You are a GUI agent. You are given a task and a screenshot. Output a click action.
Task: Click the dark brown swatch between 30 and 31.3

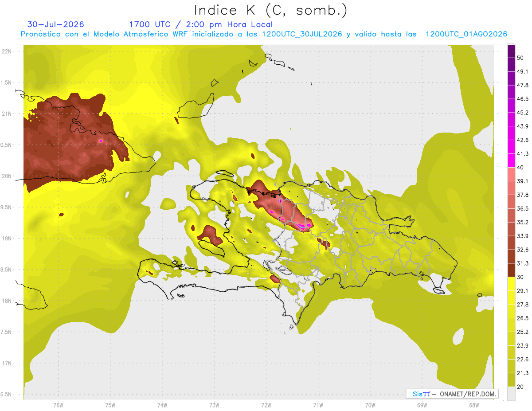click(x=512, y=270)
